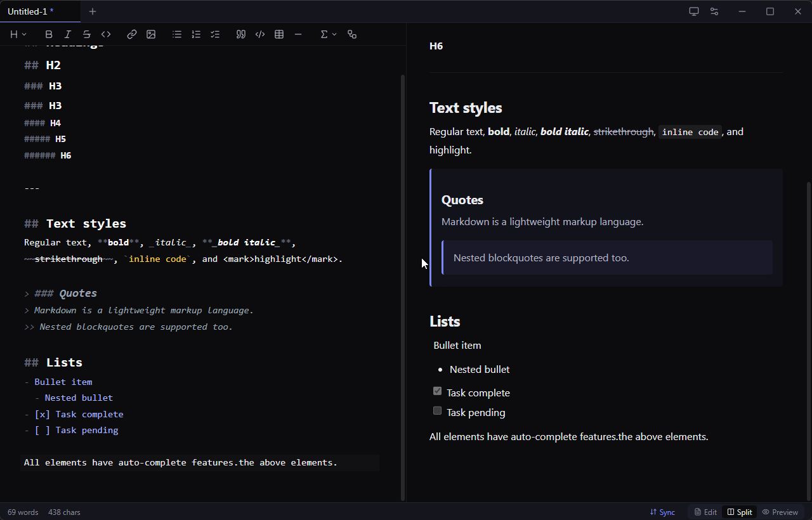Viewport: 812px width, 520px height.
Task: Click the editor pane vertical scrollbar
Action: (x=402, y=287)
